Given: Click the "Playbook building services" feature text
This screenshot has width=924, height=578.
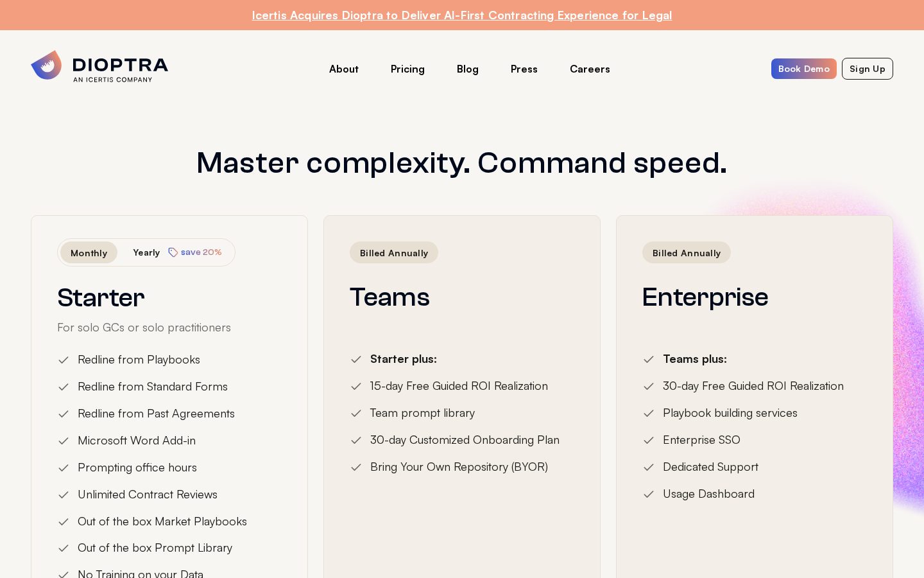Looking at the screenshot, I should pyautogui.click(x=730, y=413).
